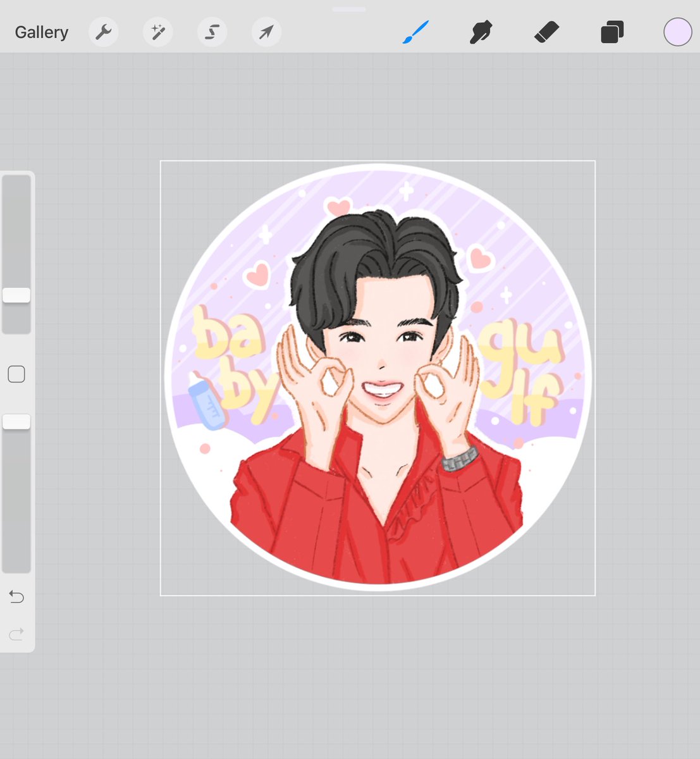Redo action with the greyed curved arrow

click(16, 633)
